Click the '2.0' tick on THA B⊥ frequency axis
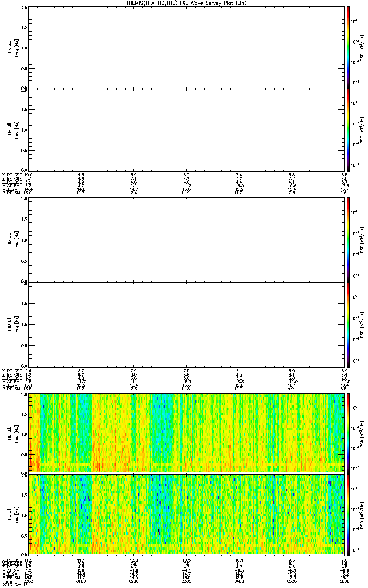 (x=24, y=8)
